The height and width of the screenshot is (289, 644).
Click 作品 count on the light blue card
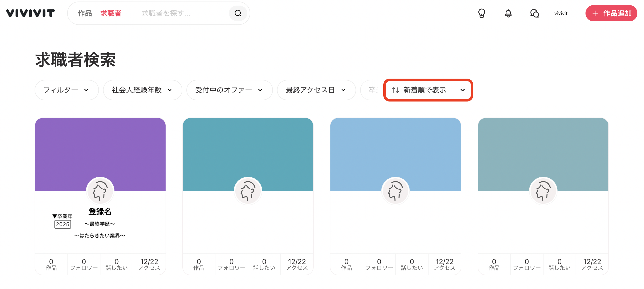tap(346, 264)
